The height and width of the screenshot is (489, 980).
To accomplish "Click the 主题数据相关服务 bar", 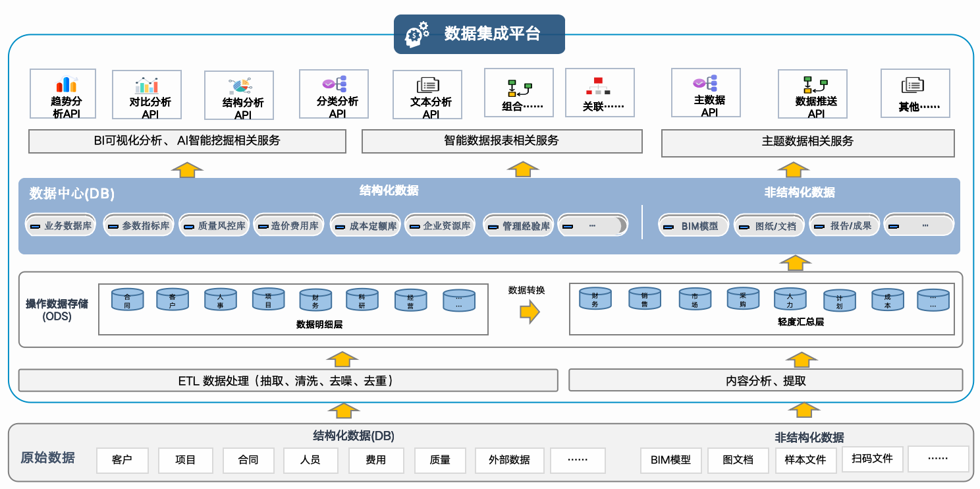I will tap(807, 142).
